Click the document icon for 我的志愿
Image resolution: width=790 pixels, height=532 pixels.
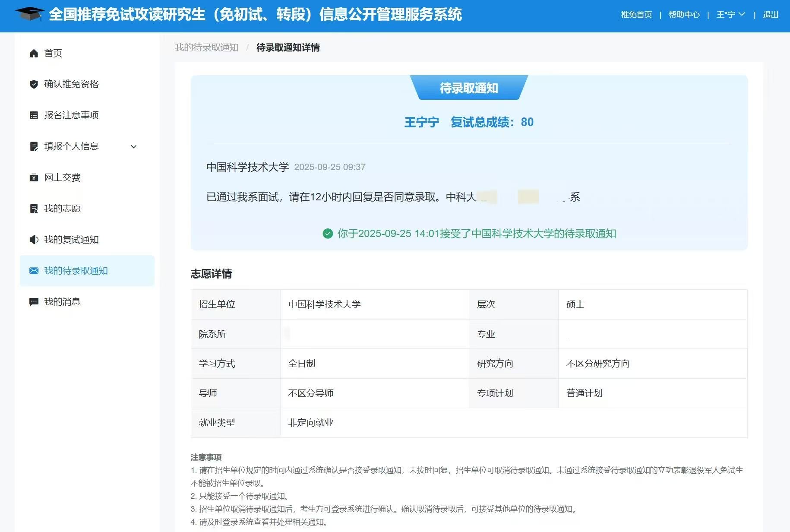(x=34, y=209)
